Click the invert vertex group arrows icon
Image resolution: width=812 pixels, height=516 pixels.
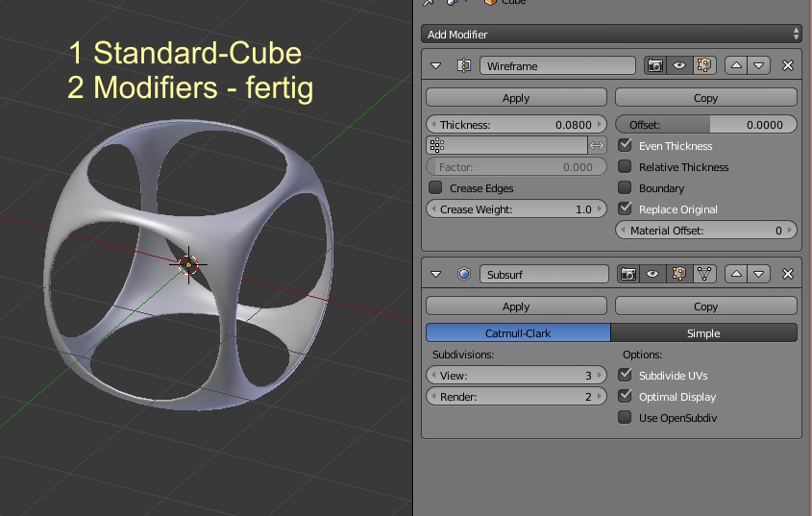click(597, 146)
